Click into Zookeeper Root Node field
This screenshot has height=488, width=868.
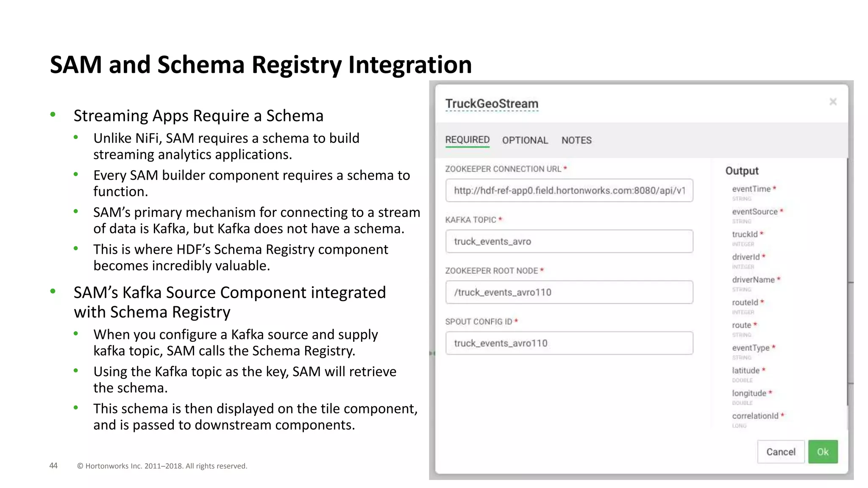click(x=569, y=292)
